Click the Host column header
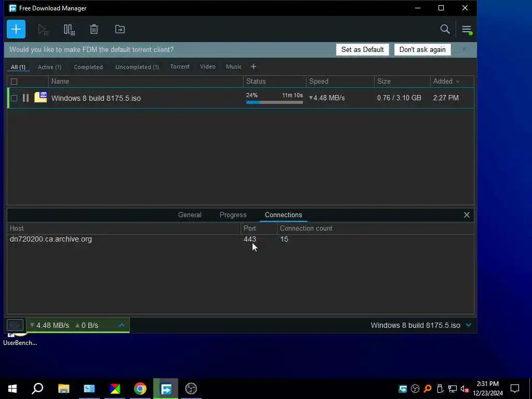This screenshot has width=532, height=399. [x=124, y=229]
